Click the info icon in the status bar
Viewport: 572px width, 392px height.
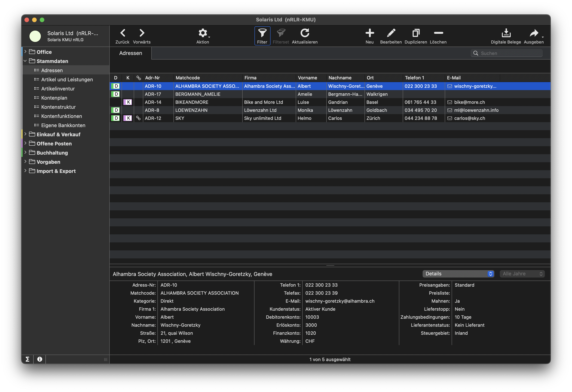point(40,359)
